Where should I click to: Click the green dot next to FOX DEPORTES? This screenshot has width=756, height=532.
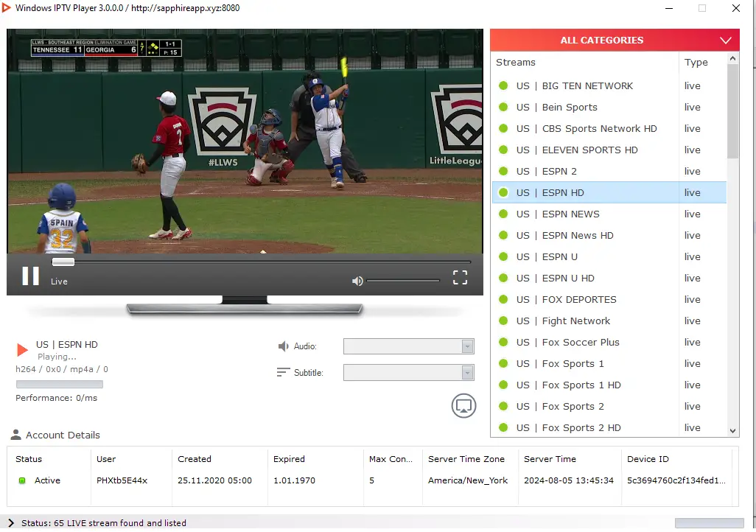coord(503,299)
